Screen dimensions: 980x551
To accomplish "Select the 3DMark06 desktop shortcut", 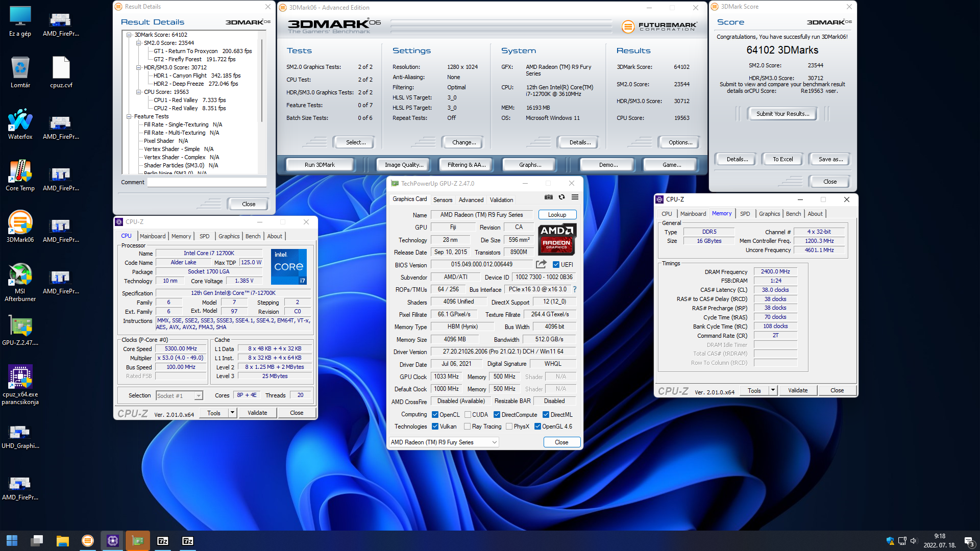I will pyautogui.click(x=20, y=227).
